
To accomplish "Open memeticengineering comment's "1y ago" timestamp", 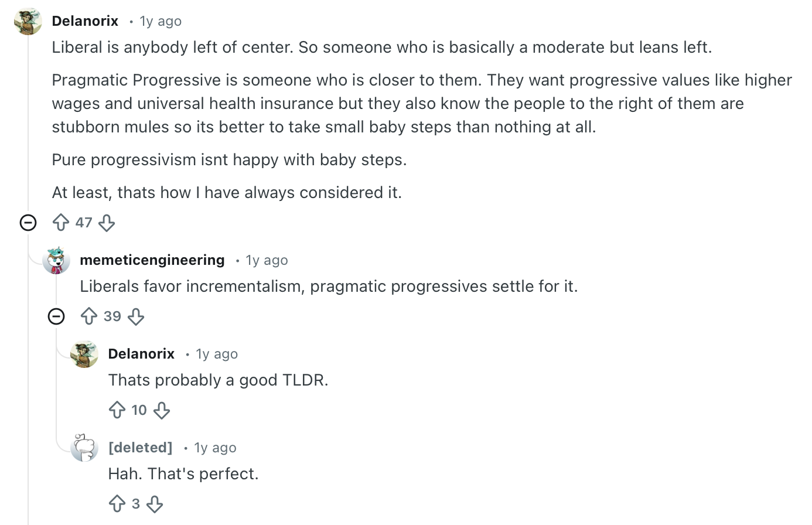I will click(267, 260).
